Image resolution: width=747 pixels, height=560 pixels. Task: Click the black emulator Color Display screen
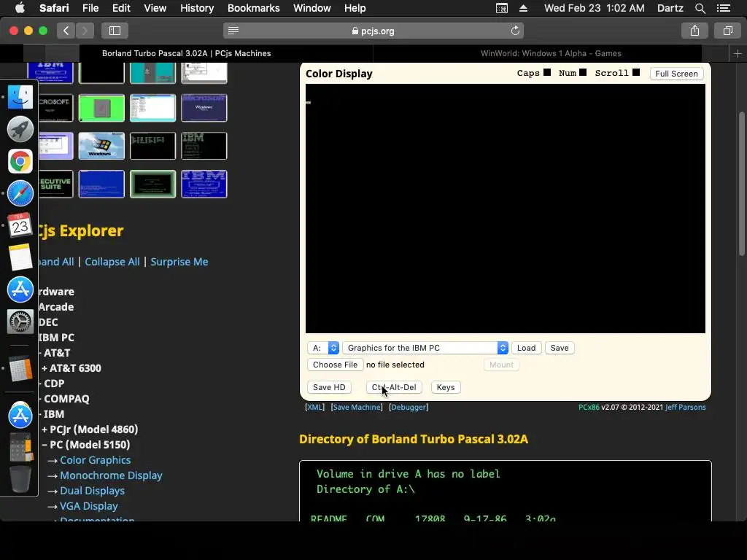click(x=505, y=209)
